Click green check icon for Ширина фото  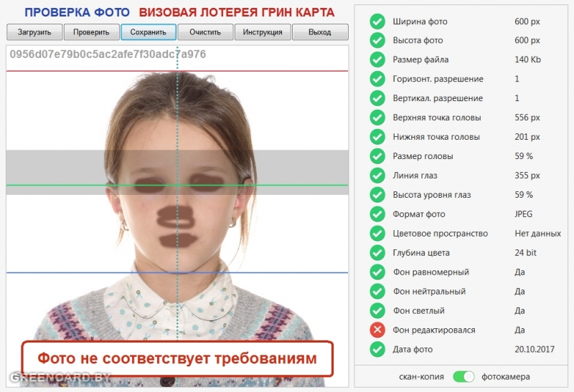377,21
